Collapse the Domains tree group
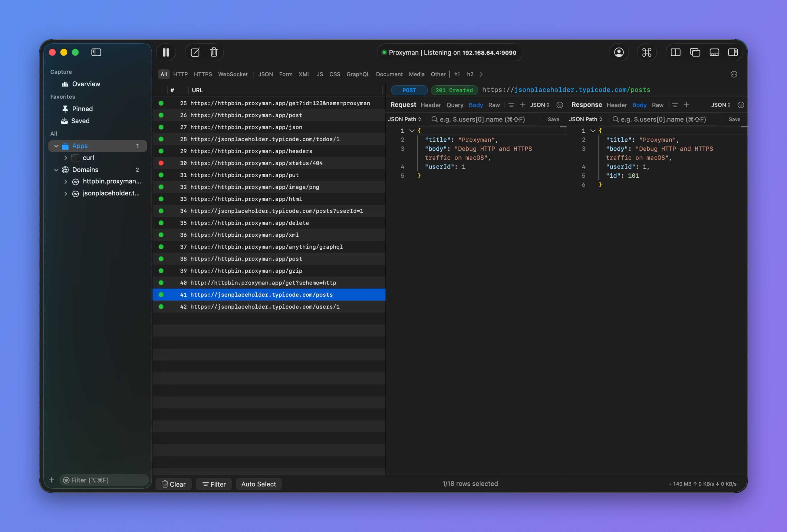Viewport: 787px width, 532px height. click(56, 170)
